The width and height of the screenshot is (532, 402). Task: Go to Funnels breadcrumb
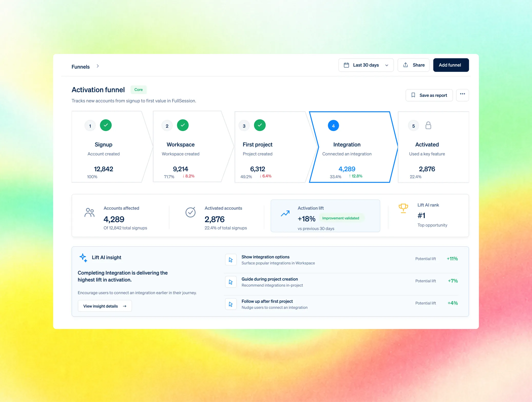coord(81,67)
